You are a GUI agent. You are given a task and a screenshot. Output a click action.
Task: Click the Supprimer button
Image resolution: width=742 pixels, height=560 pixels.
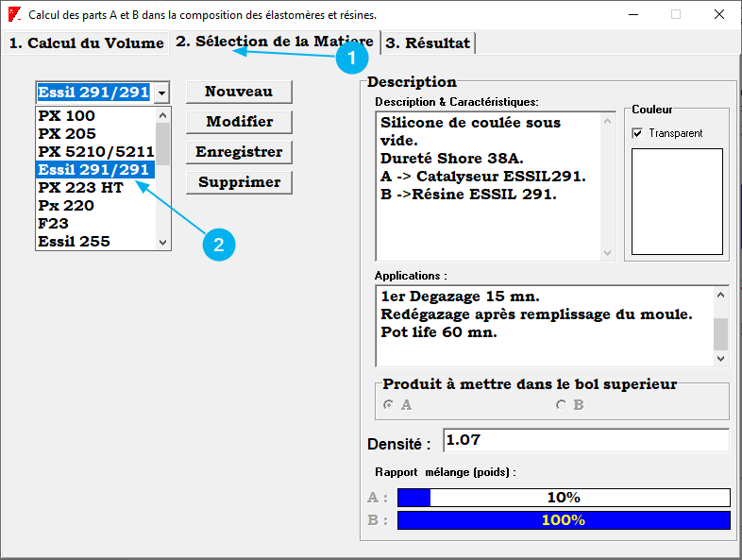(x=239, y=182)
